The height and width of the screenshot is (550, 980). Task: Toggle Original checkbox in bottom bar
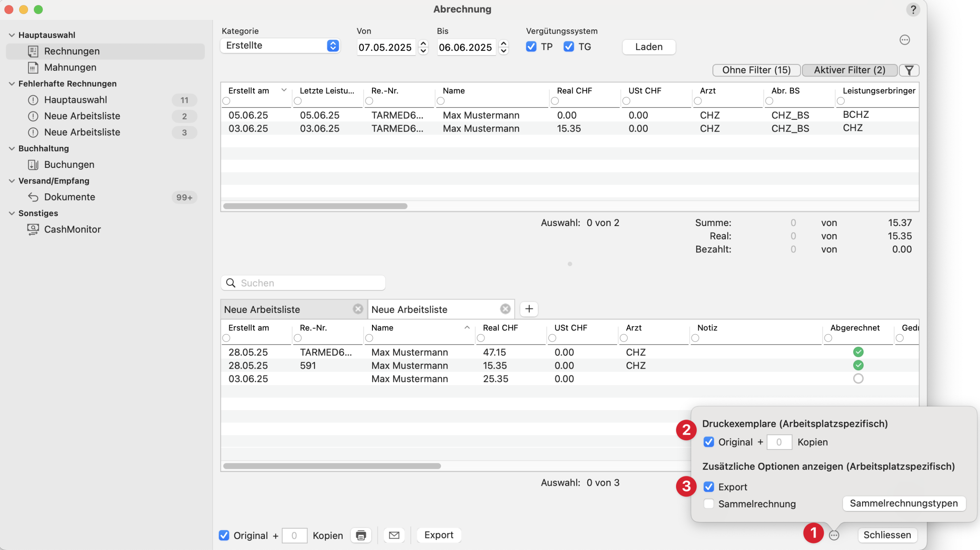pos(224,535)
